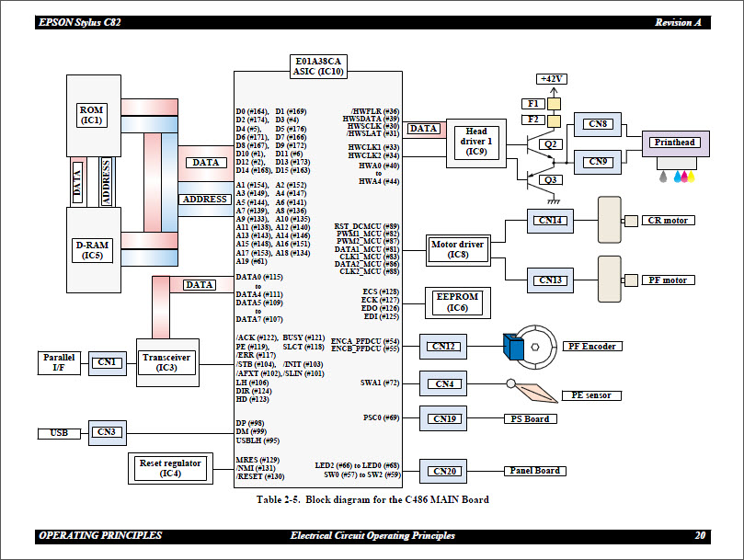Select the PE sensor element
Image resolution: width=744 pixels, height=560 pixels.
[590, 395]
